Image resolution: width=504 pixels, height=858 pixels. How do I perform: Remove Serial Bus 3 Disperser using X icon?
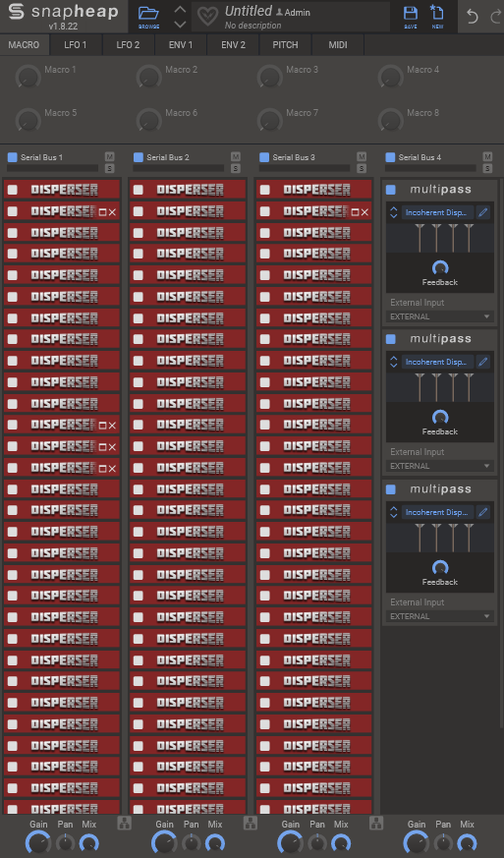pos(364,211)
